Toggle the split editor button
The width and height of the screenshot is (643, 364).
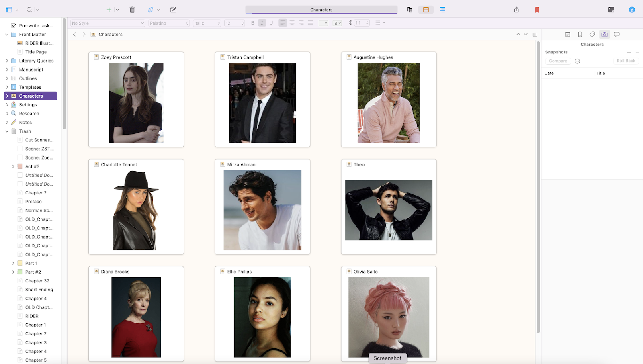[535, 35]
